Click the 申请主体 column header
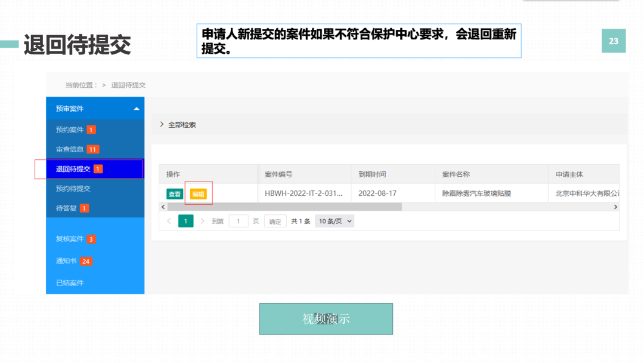This screenshot has width=644, height=363. click(x=569, y=174)
